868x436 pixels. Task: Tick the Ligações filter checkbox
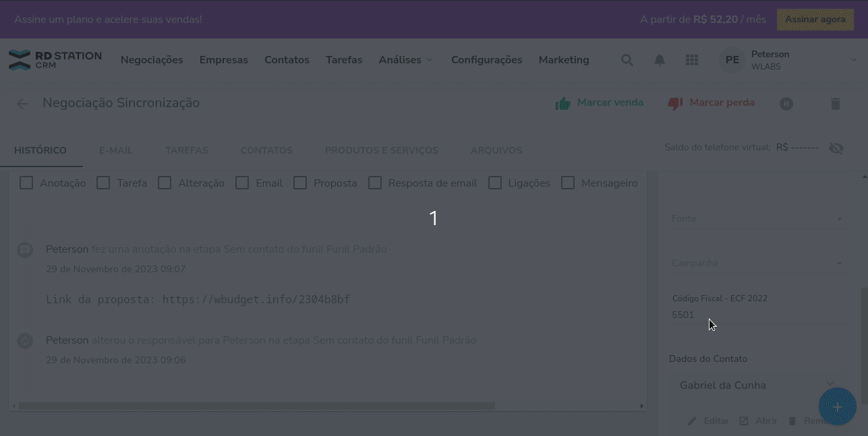[495, 183]
